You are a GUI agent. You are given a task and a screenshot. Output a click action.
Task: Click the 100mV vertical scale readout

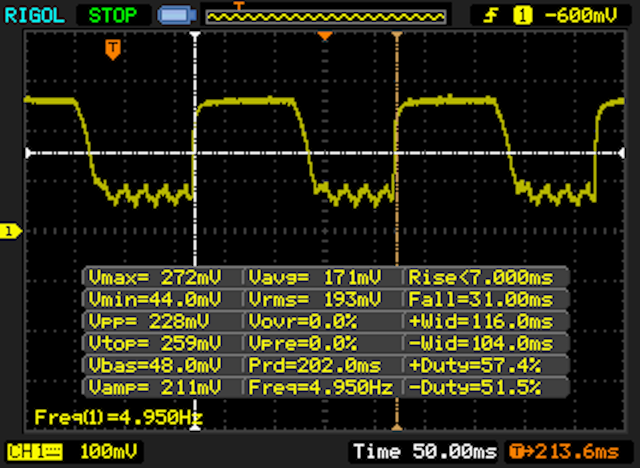point(108,452)
